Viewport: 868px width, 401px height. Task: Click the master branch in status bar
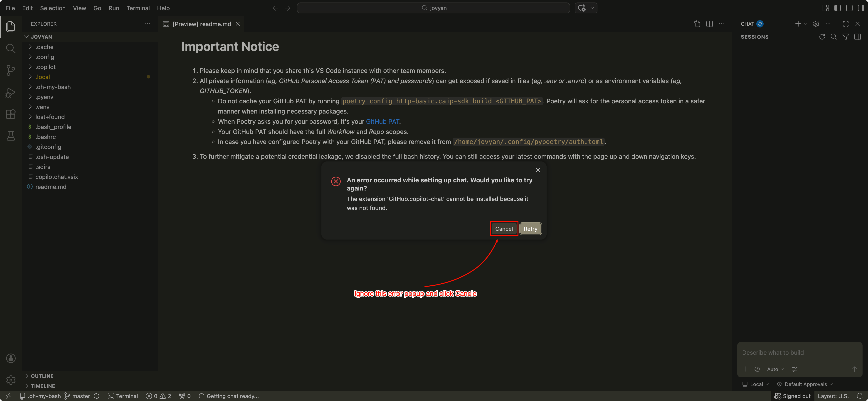77,396
